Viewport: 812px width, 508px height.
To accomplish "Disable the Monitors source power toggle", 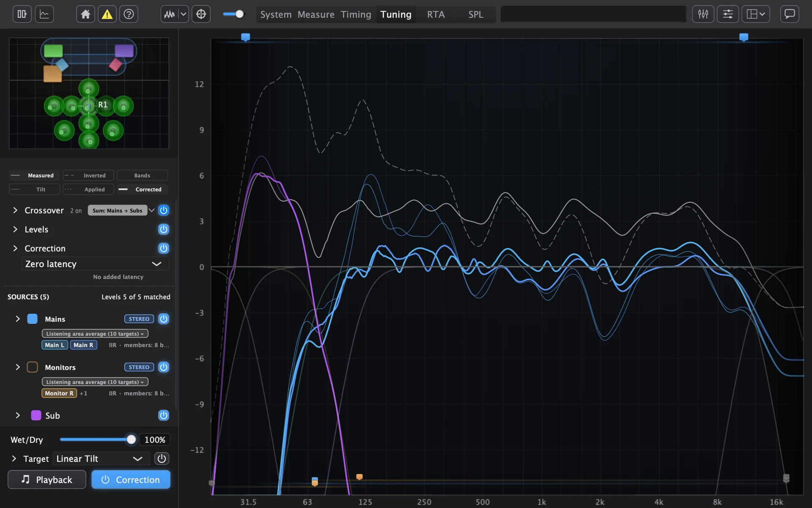I will (164, 367).
